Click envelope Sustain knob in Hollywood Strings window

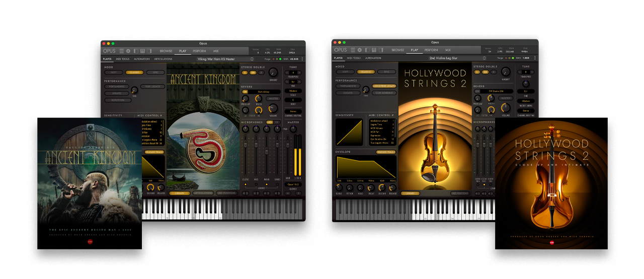382,188
